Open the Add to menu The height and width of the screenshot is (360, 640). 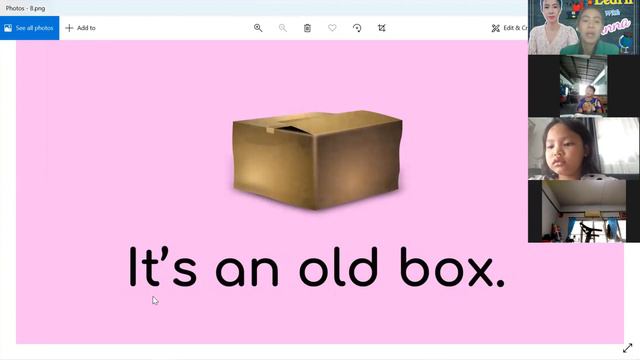pyautogui.click(x=80, y=28)
